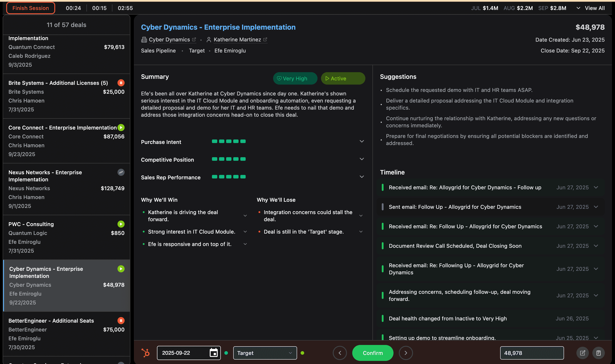Open Katherine Martinez external link icon
The image size is (615, 364).
(265, 39)
